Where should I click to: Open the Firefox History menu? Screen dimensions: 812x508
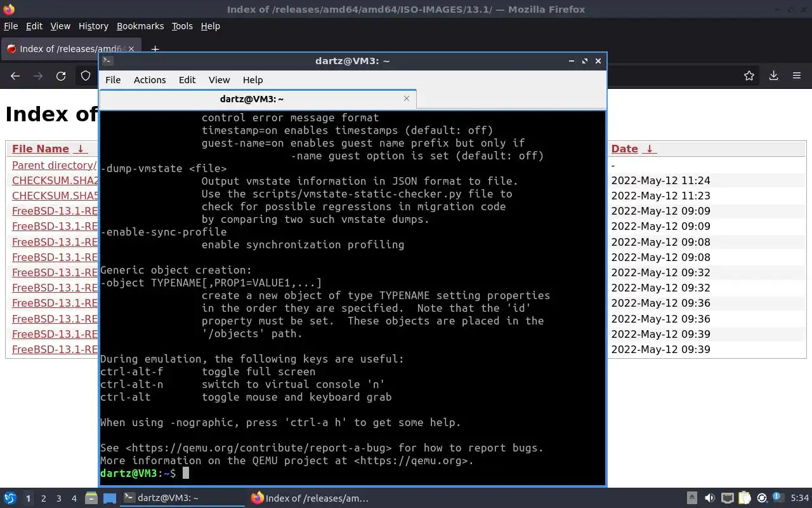pos(93,26)
